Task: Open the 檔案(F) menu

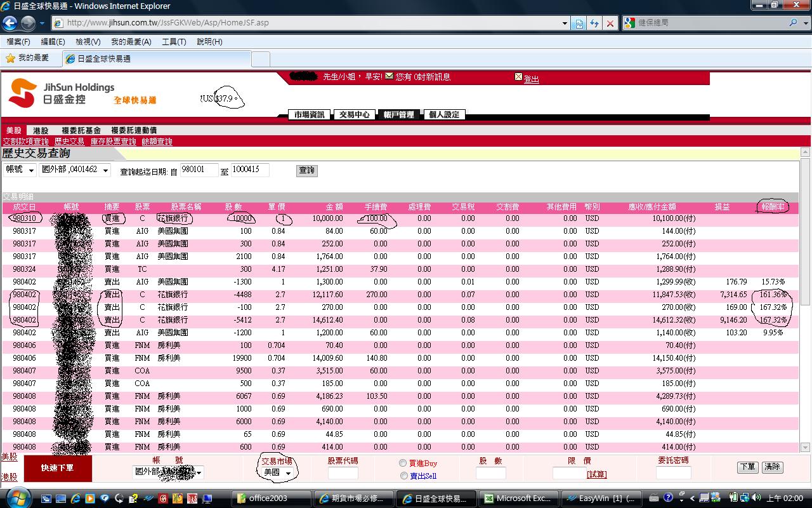Action: point(18,42)
